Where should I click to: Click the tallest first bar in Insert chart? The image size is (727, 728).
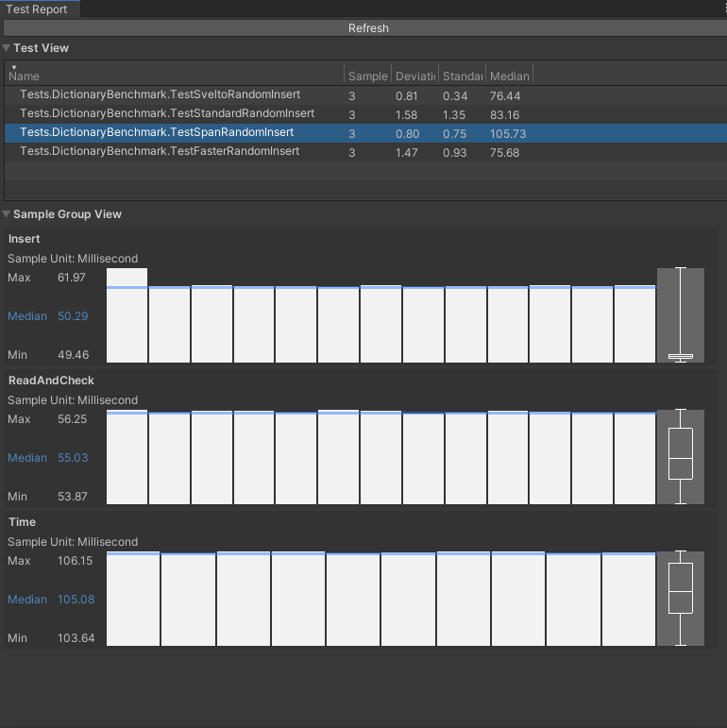click(127, 315)
